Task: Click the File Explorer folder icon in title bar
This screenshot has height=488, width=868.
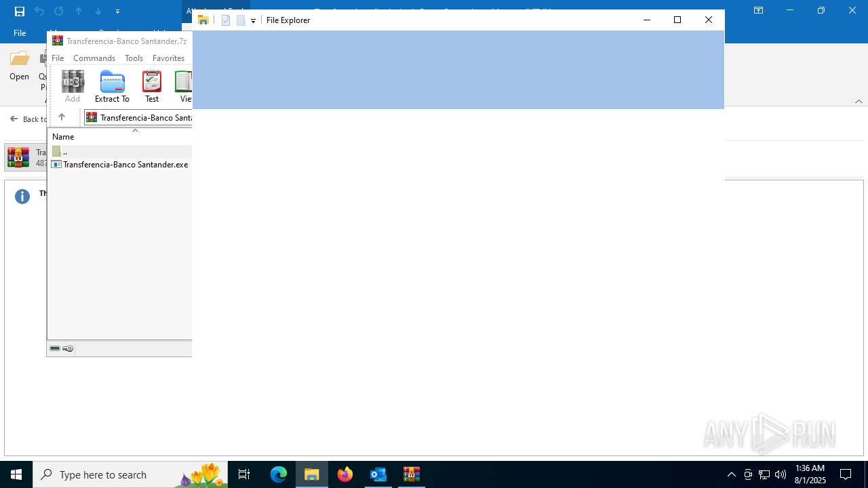Action: 203,20
